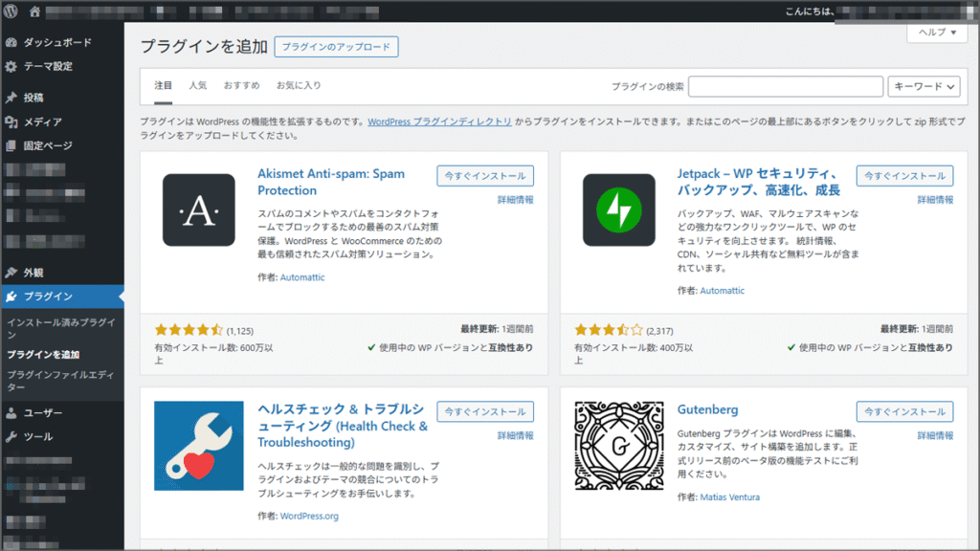Go to 投稿 in the sidebar
980x551 pixels.
(x=33, y=98)
